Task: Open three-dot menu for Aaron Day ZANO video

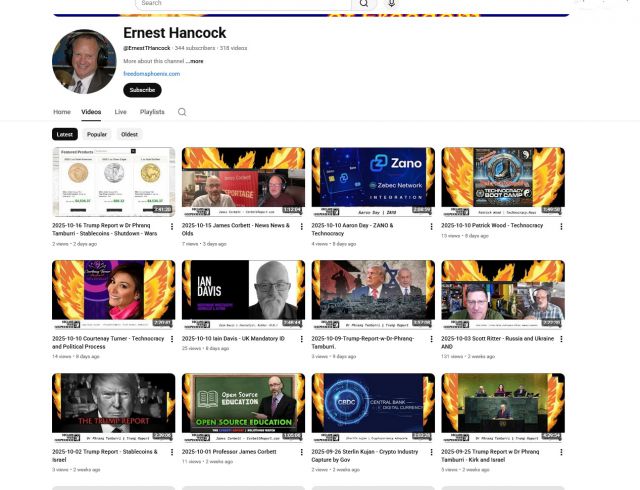Action: point(431,226)
